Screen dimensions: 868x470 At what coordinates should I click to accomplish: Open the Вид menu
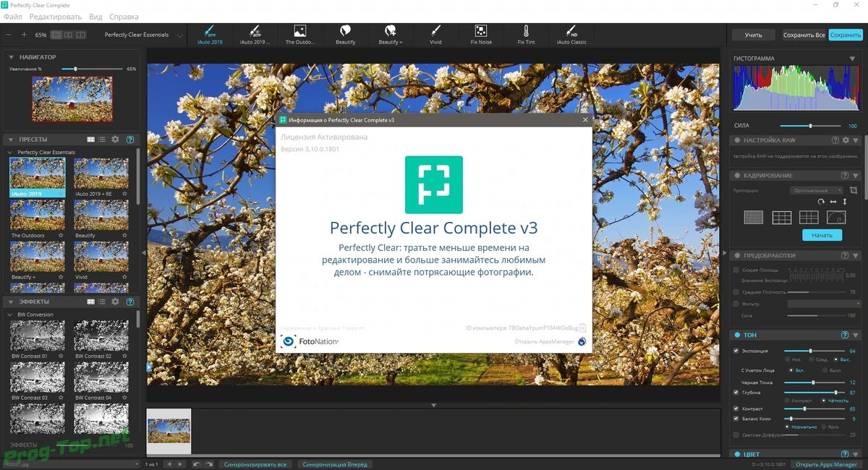coord(95,17)
